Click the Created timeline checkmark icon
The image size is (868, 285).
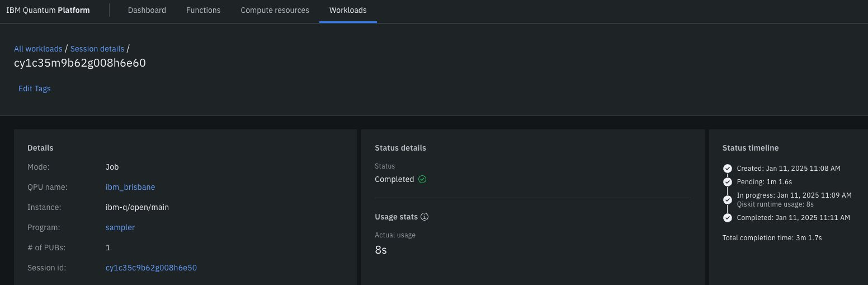[x=727, y=168]
